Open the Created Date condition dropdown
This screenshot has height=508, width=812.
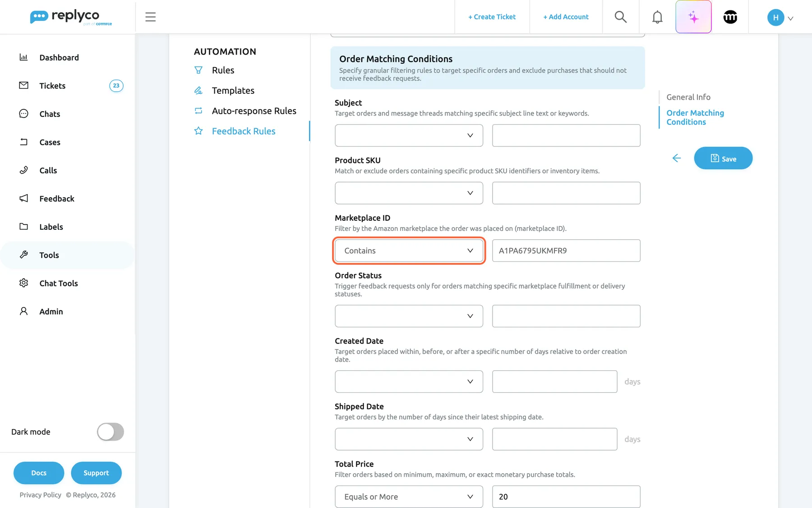(409, 382)
